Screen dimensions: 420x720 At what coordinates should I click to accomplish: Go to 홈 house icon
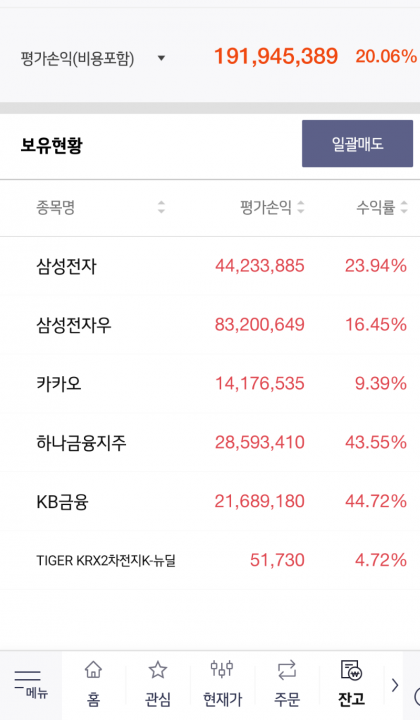point(94,670)
